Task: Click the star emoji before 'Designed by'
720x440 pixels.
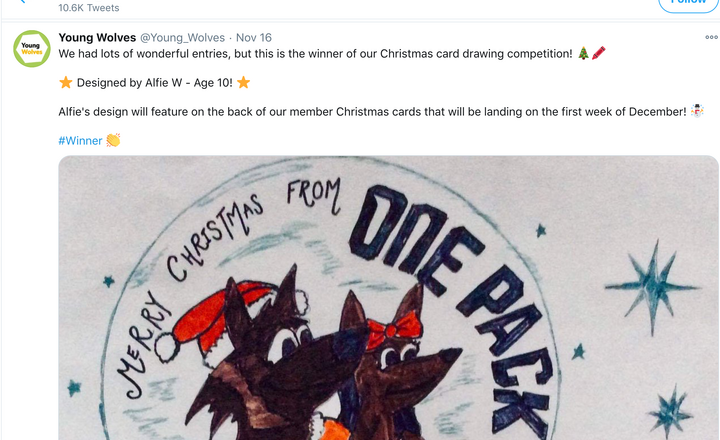Action: [x=66, y=82]
